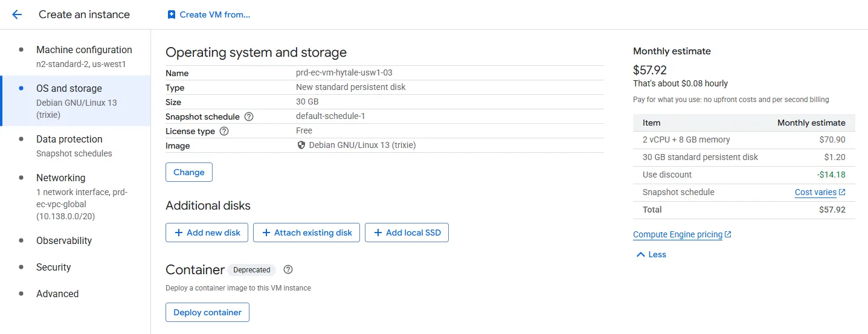Click the back arrow icon

17,14
